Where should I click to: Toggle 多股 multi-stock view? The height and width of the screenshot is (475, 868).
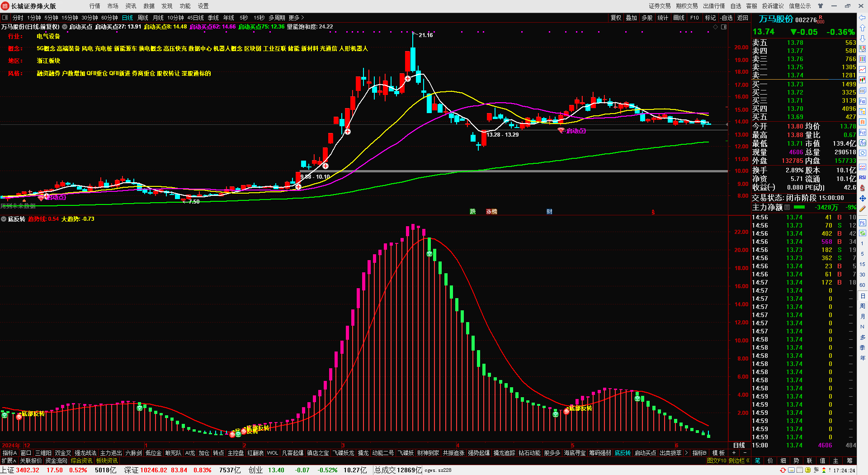click(647, 18)
